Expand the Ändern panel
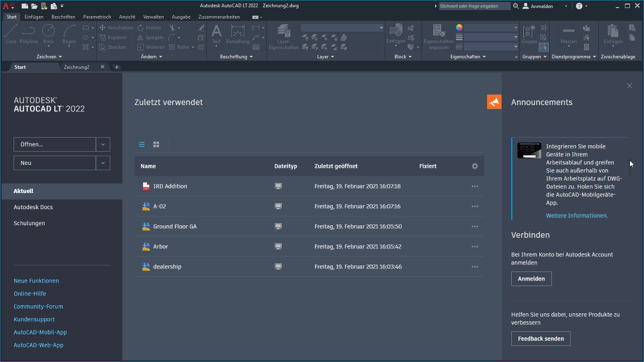This screenshot has height=362, width=644. point(151,57)
